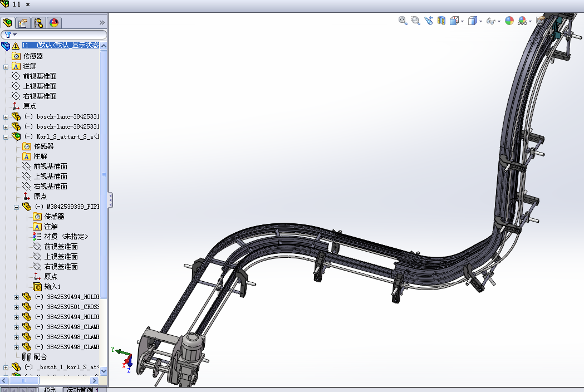This screenshot has height=392, width=584.
Task: Click the Display Style box icon
Action: click(472, 21)
